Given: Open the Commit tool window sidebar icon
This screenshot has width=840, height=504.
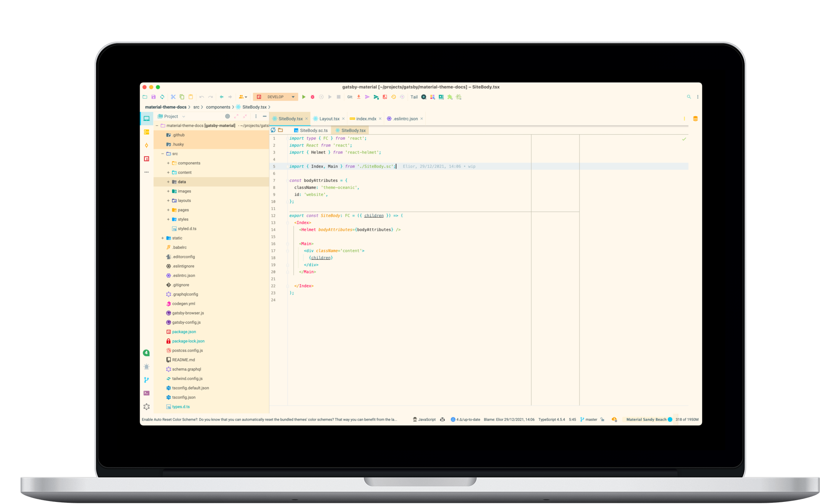Looking at the screenshot, I should coord(147,145).
